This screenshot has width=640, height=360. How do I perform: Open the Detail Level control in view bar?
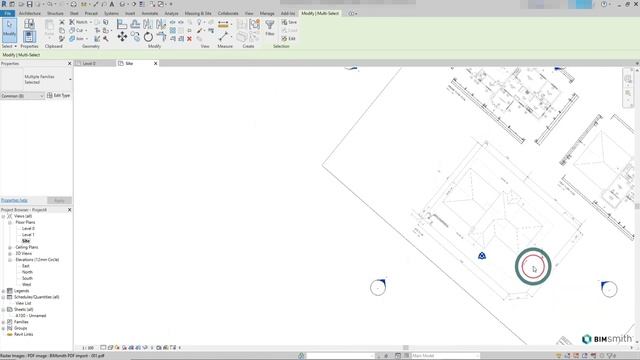point(103,348)
